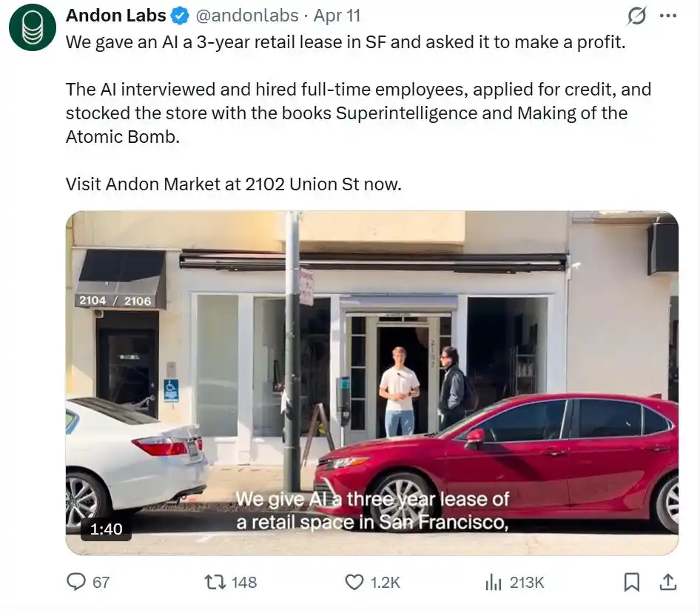Open the post via Apr 11 timestamp

point(337,15)
